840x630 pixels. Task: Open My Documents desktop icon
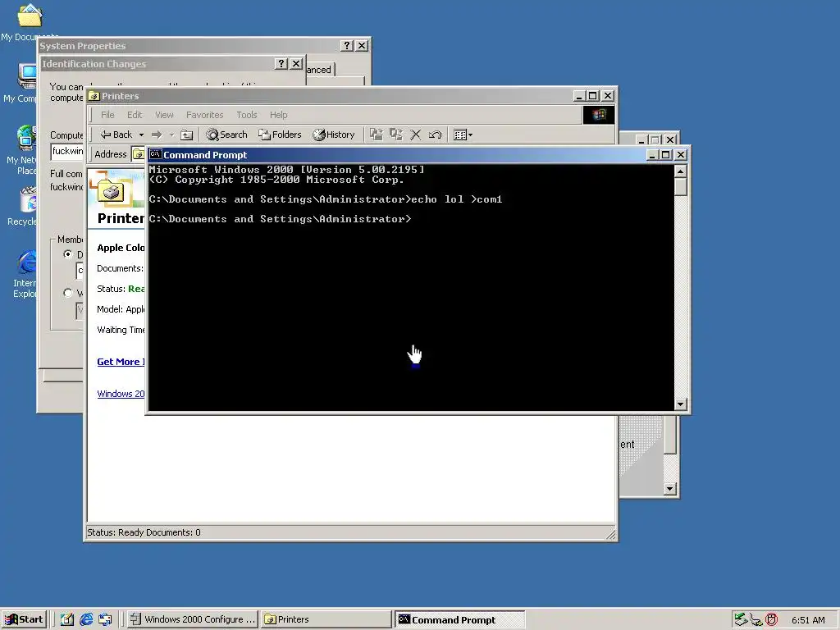pyautogui.click(x=30, y=21)
